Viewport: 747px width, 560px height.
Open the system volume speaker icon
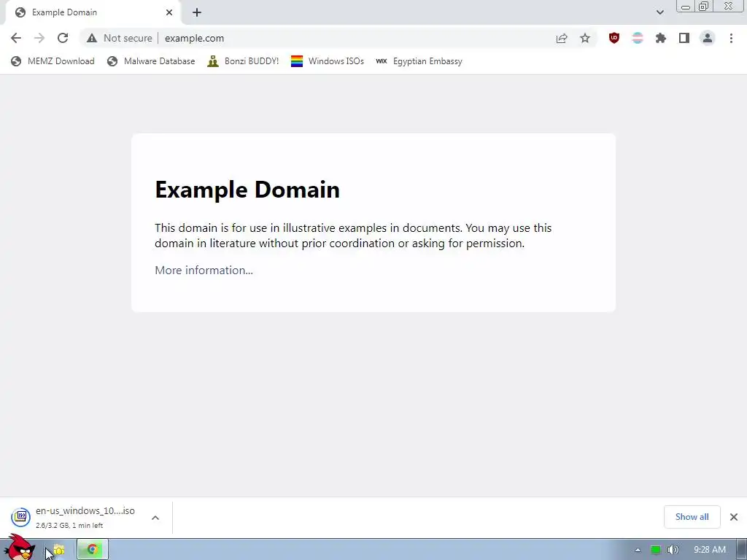(673, 550)
